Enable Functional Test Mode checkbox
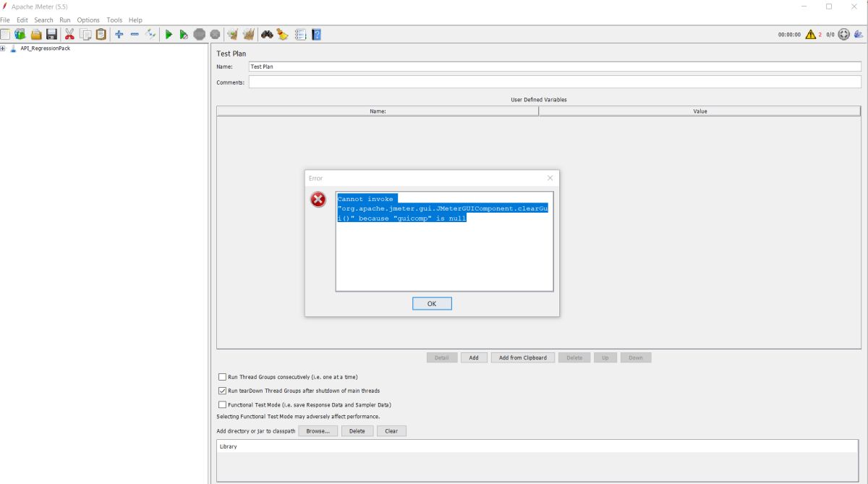 click(222, 404)
